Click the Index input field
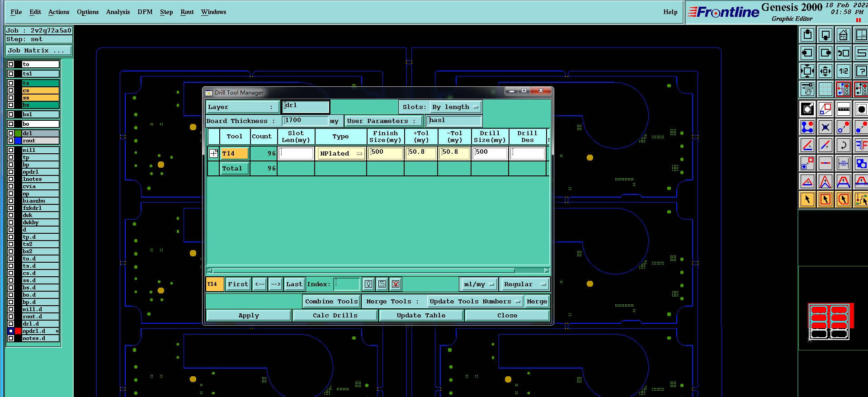The width and height of the screenshot is (868, 397). point(347,284)
